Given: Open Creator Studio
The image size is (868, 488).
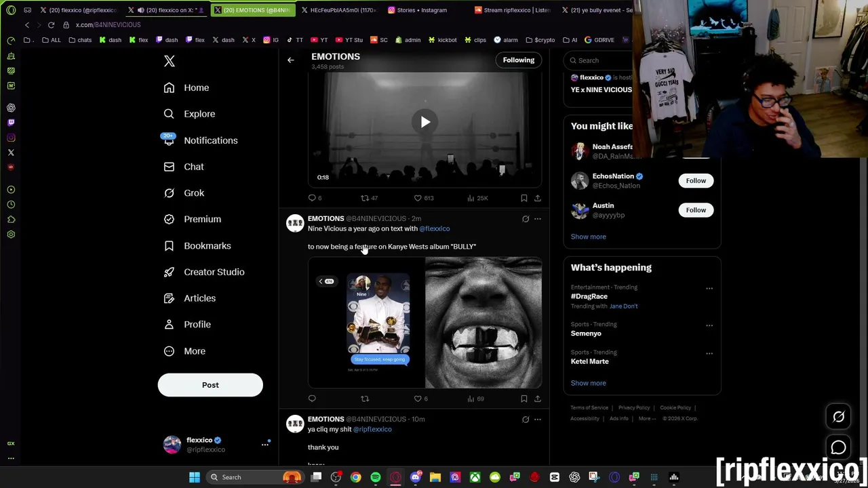Looking at the screenshot, I should (x=204, y=272).
